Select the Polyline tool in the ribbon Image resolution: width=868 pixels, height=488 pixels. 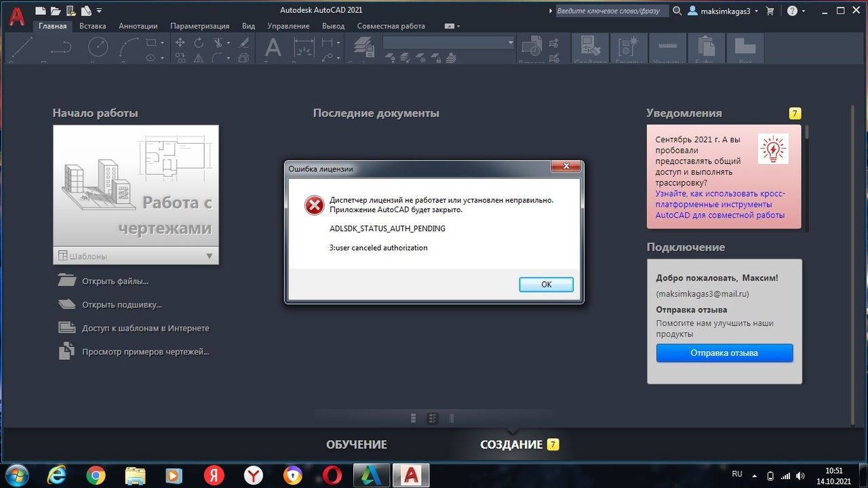tap(60, 47)
